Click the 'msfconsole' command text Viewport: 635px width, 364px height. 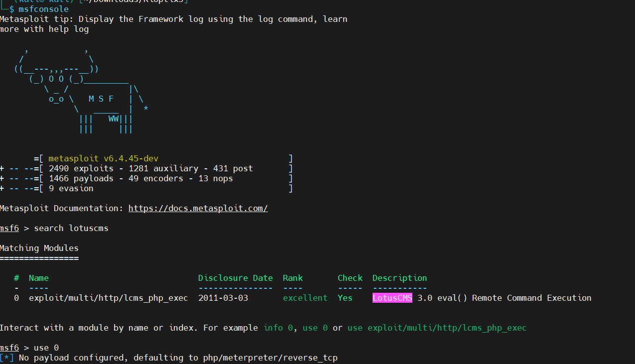[44, 9]
